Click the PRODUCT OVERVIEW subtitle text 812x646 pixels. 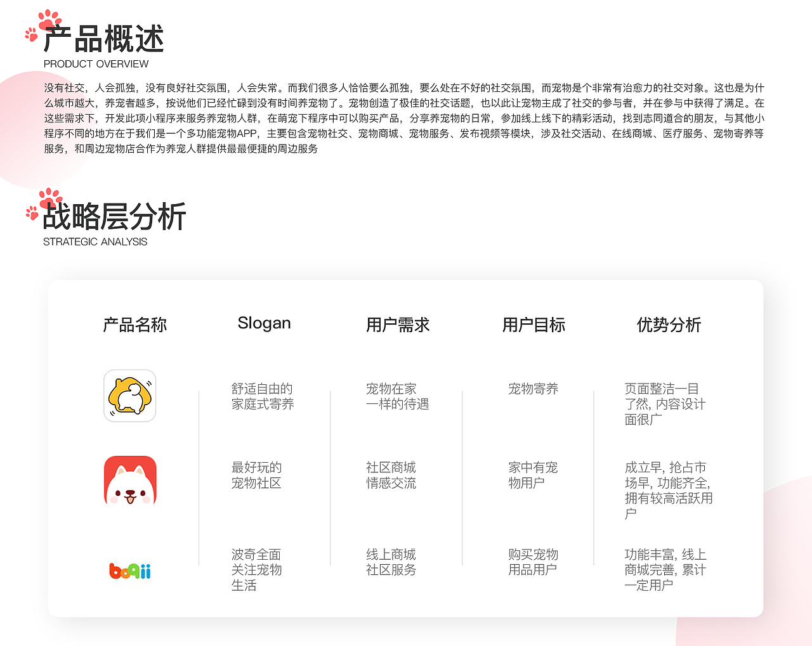(x=95, y=63)
